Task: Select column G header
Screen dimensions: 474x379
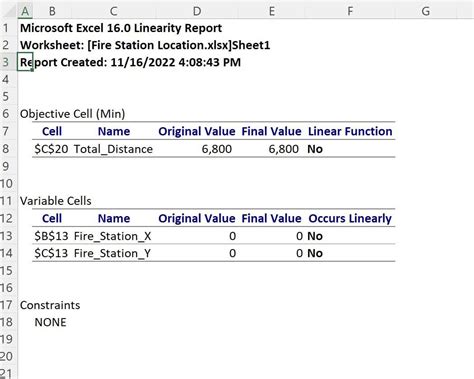Action: click(426, 11)
